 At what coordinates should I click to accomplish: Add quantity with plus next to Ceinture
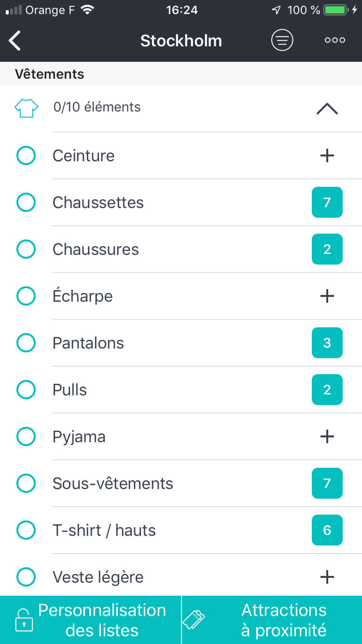(x=327, y=155)
